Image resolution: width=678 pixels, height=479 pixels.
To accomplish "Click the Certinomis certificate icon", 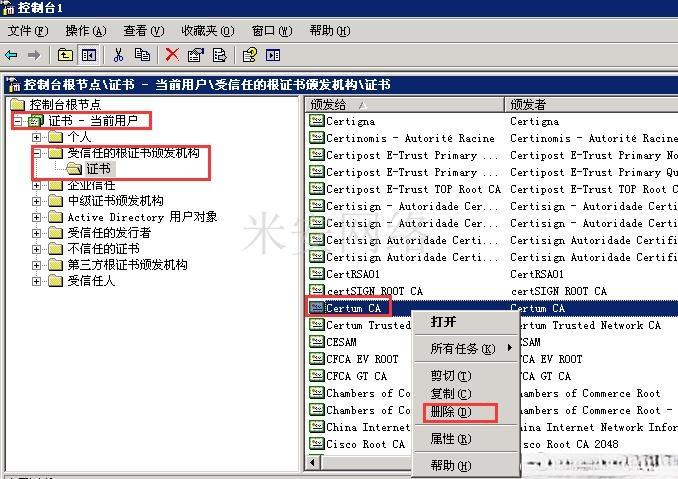I will pos(317,137).
